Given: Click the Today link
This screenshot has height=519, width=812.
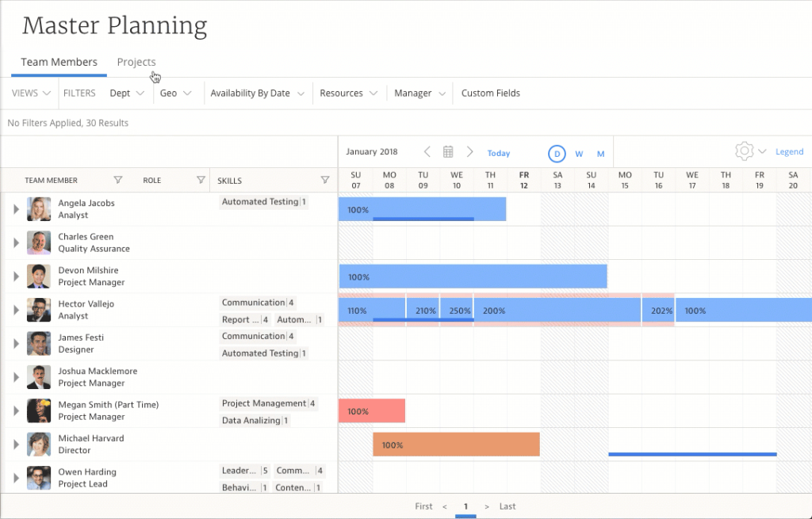Looking at the screenshot, I should pos(499,154).
